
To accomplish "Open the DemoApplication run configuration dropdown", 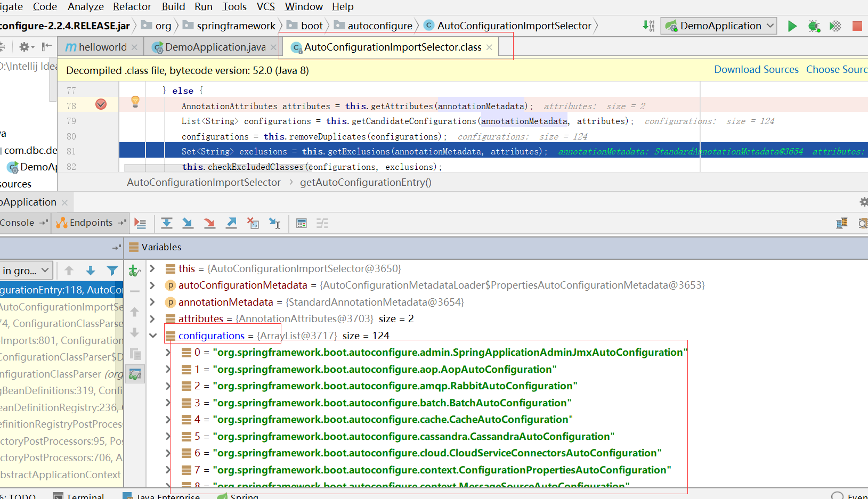I will [719, 26].
